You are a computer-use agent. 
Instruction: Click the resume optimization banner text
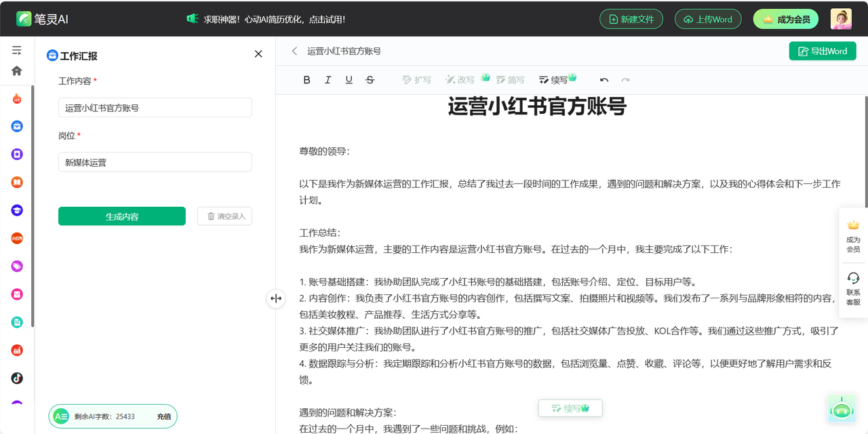275,19
